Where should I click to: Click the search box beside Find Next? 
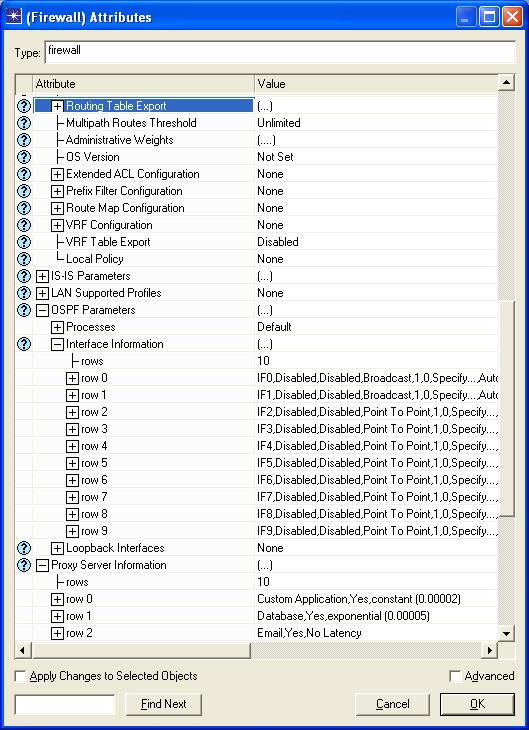[65, 704]
